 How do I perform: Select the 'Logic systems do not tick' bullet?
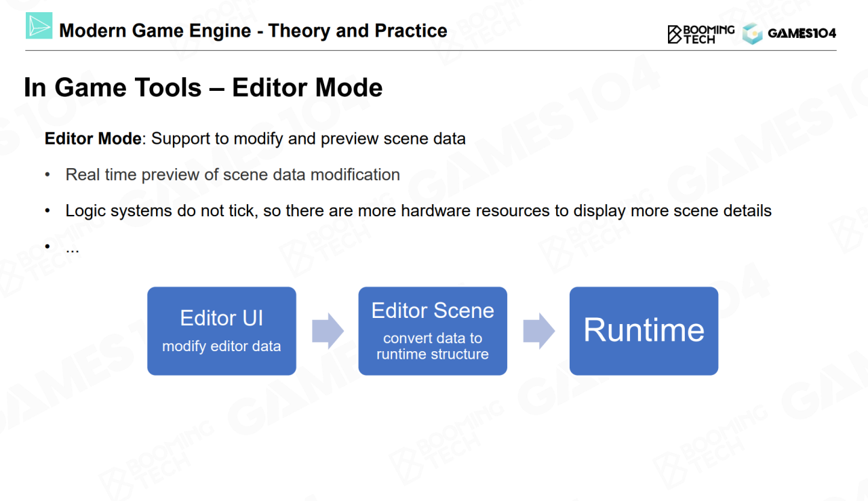pyautogui.click(x=418, y=211)
